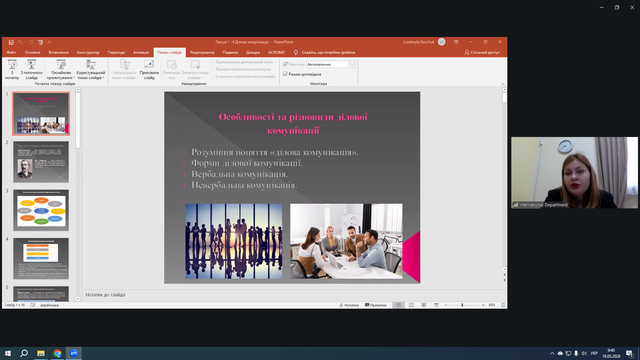This screenshot has height=360, width=640.
Task: Start slideshow from beginning (З початку)
Action: click(12, 69)
